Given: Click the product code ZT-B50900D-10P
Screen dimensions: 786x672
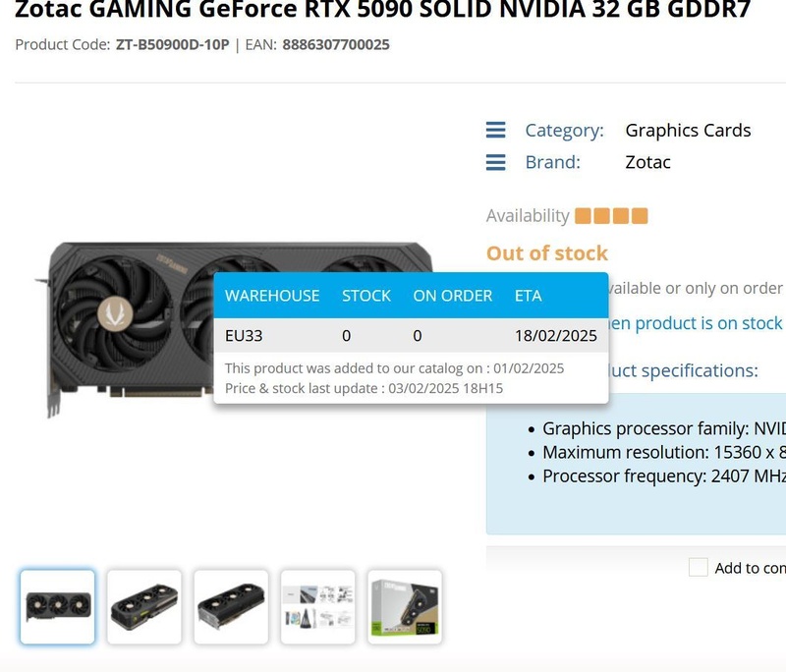Looking at the screenshot, I should (173, 44).
